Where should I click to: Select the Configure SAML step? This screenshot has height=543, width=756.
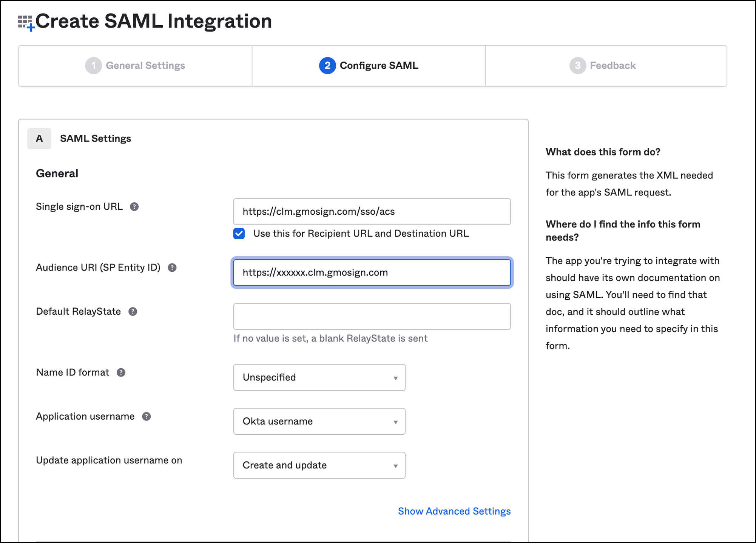coord(369,66)
